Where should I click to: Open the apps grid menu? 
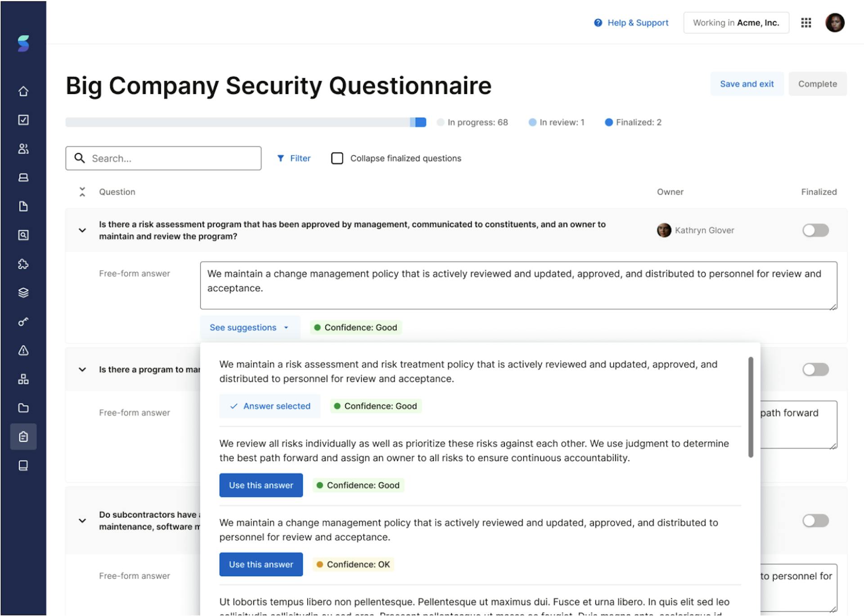[x=806, y=22]
